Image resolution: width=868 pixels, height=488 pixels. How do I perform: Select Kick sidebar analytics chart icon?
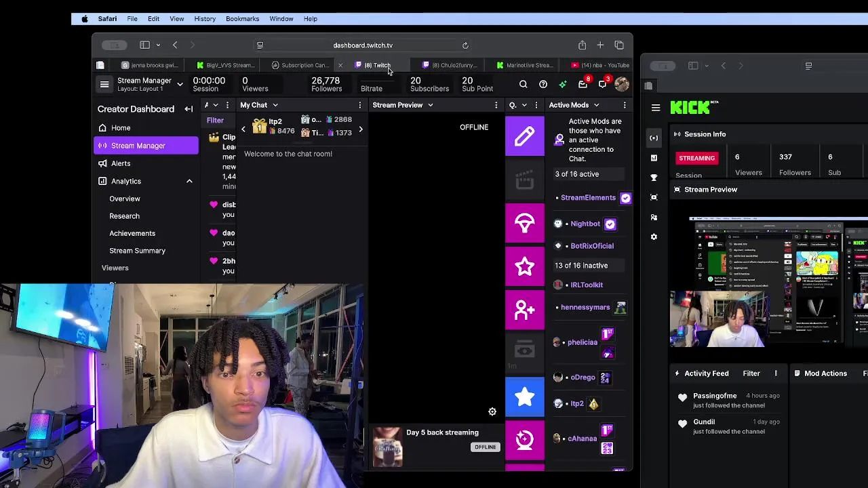click(654, 157)
